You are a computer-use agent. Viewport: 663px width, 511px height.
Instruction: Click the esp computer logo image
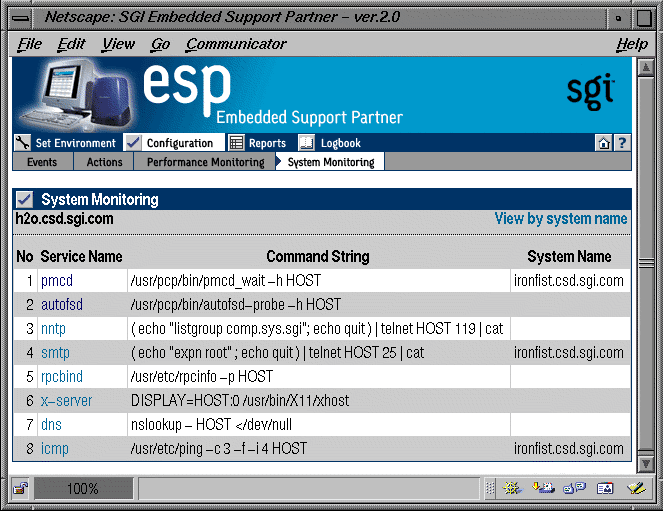tap(79, 95)
